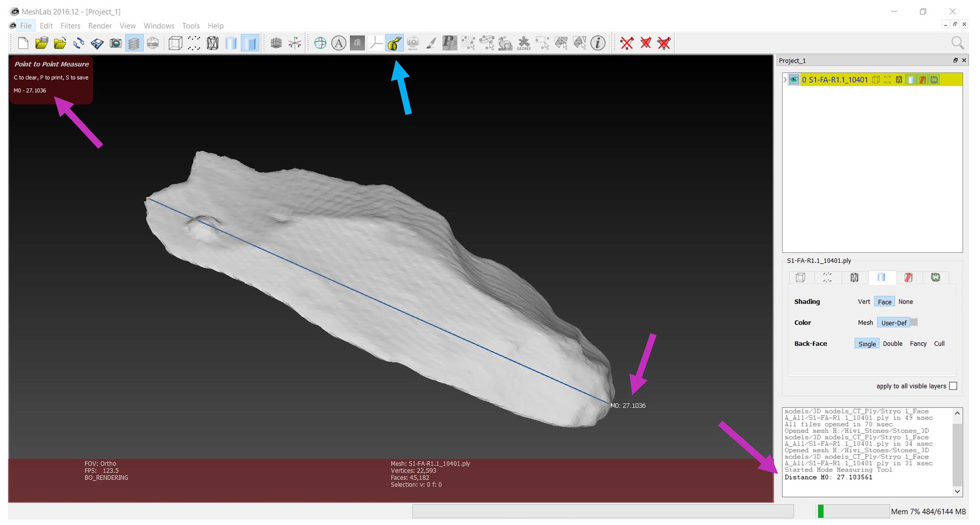Expand the S1-FA-R1.1_10401 layer tree arrow
The width and height of the screenshot is (980, 525).
point(785,79)
